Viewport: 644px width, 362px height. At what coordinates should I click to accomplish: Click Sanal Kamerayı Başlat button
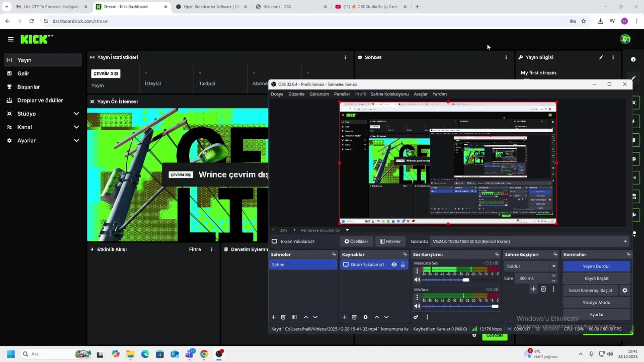pos(591,291)
